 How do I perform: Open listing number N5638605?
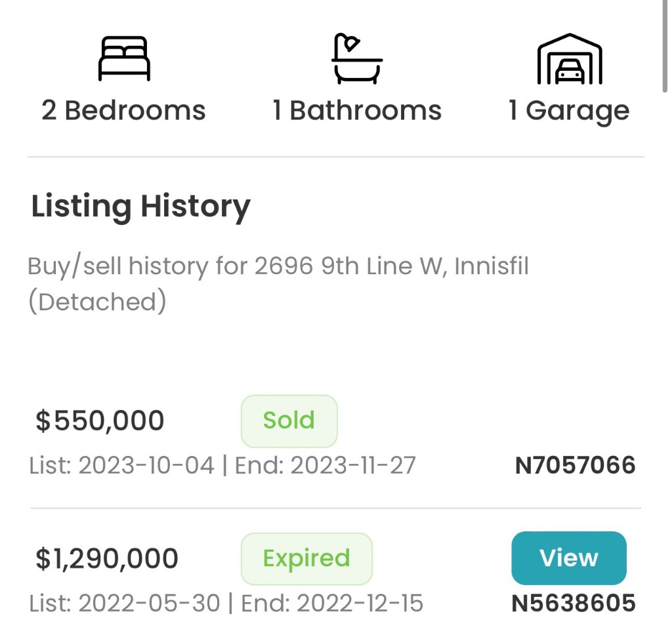tap(573, 603)
